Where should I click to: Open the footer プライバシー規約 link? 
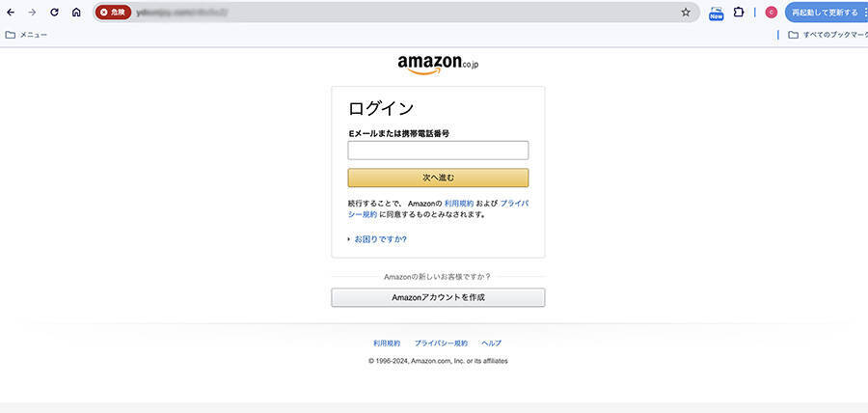click(x=441, y=344)
